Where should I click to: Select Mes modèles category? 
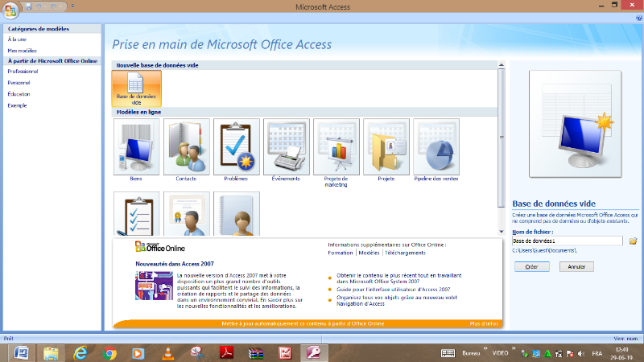click(x=23, y=51)
